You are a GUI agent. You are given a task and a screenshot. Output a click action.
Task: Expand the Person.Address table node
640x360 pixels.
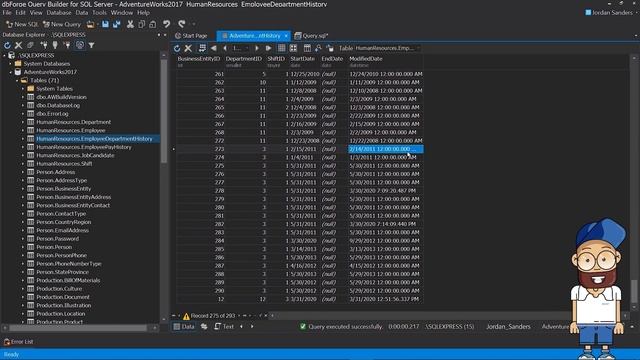[23, 172]
